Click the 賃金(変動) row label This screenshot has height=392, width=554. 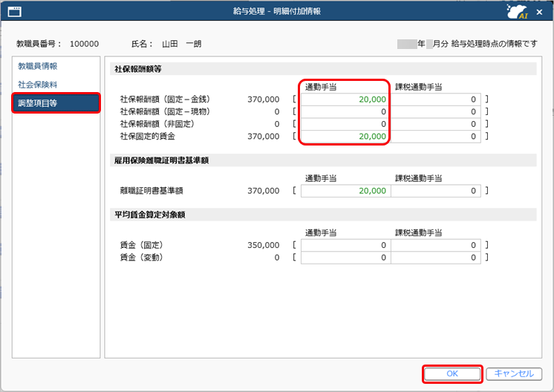[141, 258]
